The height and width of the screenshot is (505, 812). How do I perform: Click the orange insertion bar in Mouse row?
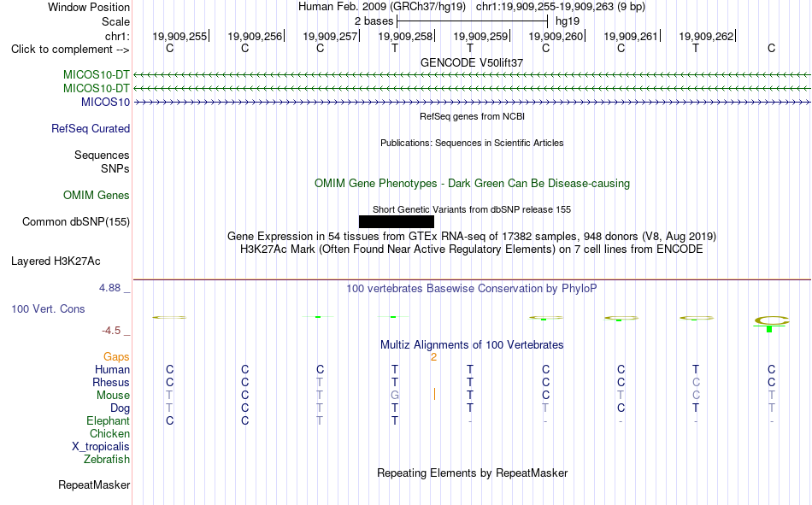pyautogui.click(x=434, y=395)
